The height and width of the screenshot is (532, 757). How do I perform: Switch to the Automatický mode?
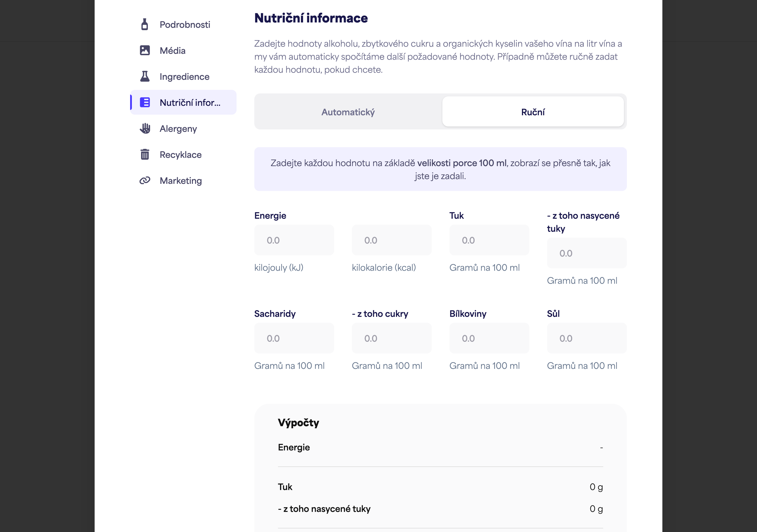pos(348,112)
